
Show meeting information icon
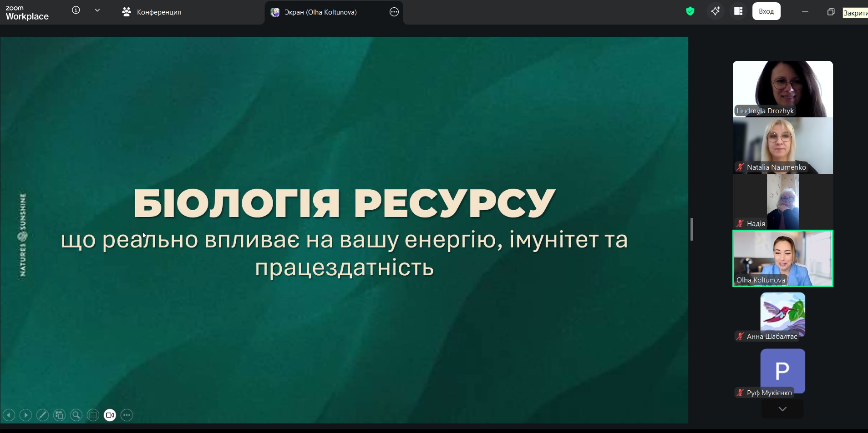pos(76,10)
